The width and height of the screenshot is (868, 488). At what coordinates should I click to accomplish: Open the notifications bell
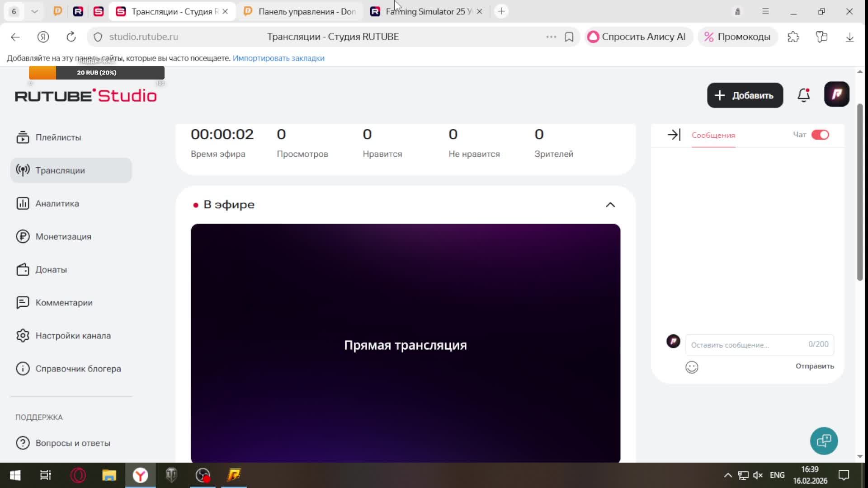[x=803, y=95]
